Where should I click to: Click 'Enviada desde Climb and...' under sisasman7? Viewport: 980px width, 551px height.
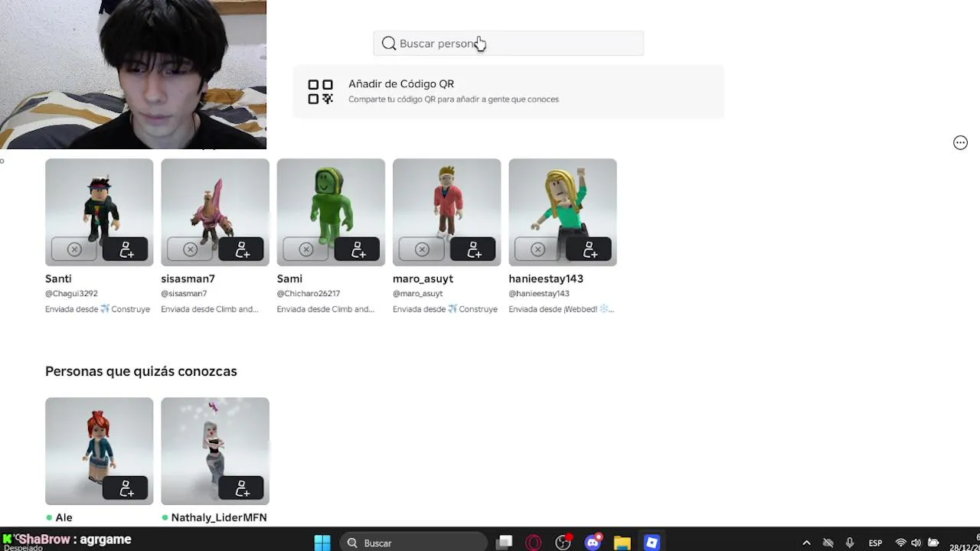coord(210,309)
